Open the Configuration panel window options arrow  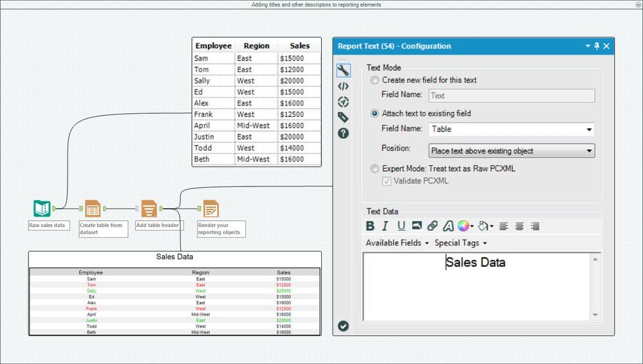pos(588,46)
